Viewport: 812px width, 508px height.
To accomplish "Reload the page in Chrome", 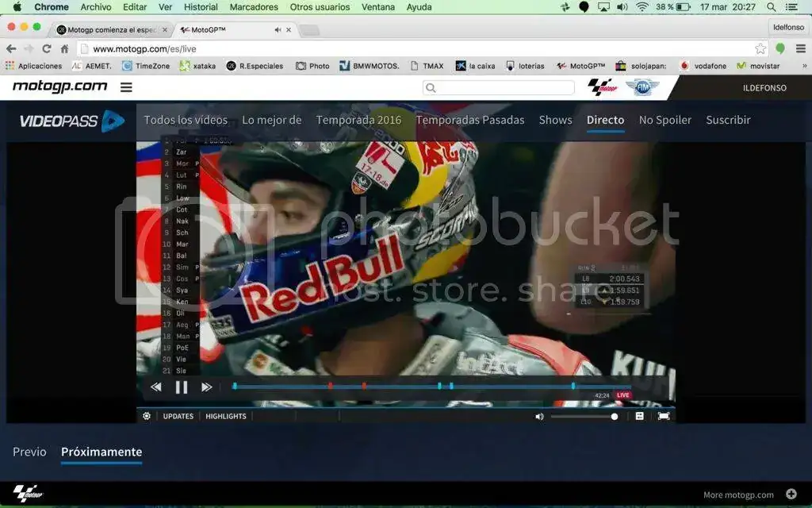I will pos(47,48).
